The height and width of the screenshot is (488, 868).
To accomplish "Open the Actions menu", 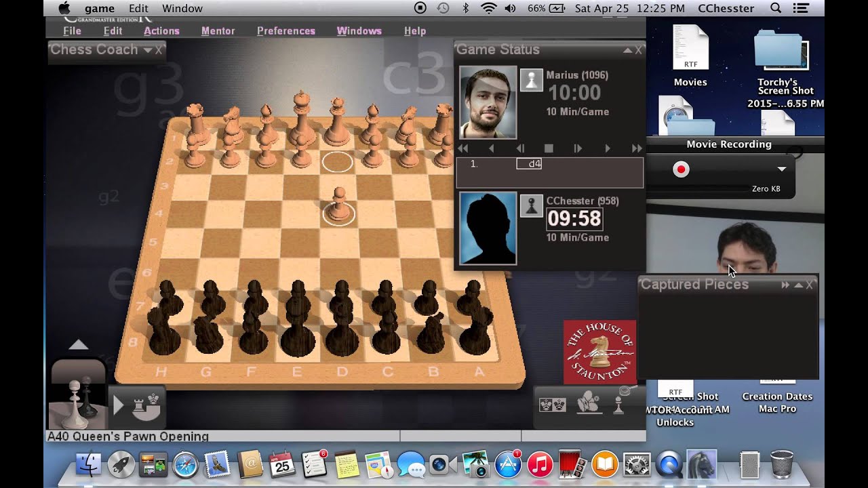I will pos(161,30).
